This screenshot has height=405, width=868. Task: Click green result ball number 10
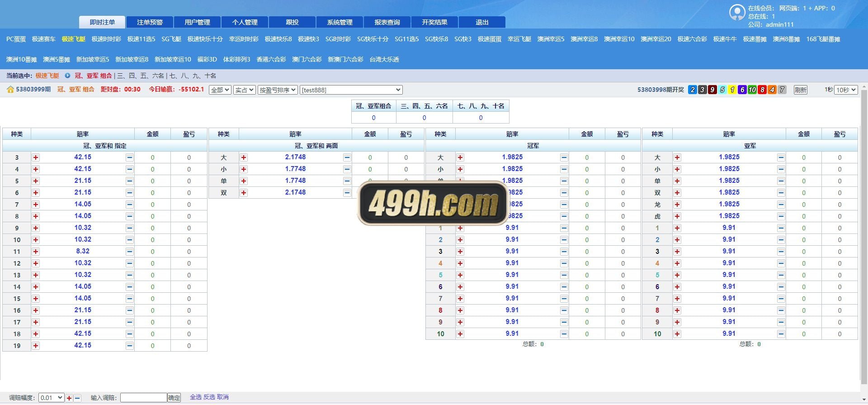752,90
